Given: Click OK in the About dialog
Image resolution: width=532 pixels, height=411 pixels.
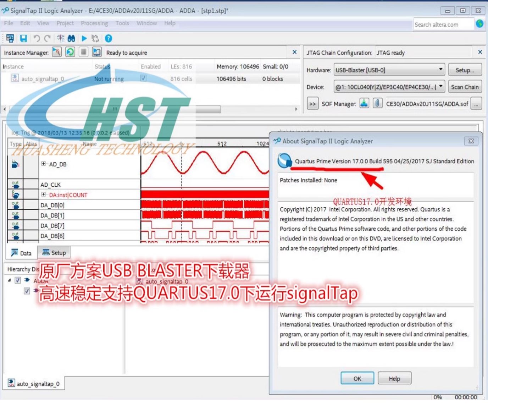Looking at the screenshot, I should [357, 378].
